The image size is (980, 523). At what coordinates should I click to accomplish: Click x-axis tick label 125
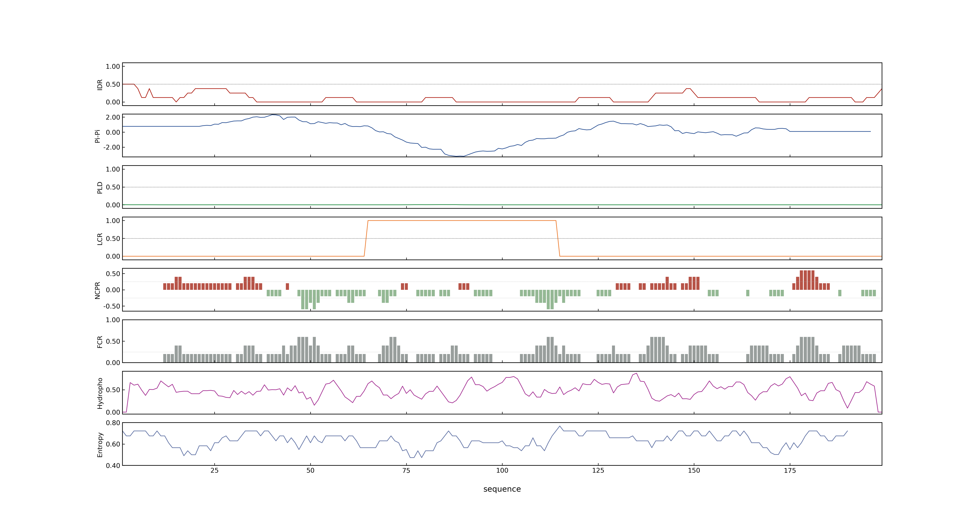(598, 471)
